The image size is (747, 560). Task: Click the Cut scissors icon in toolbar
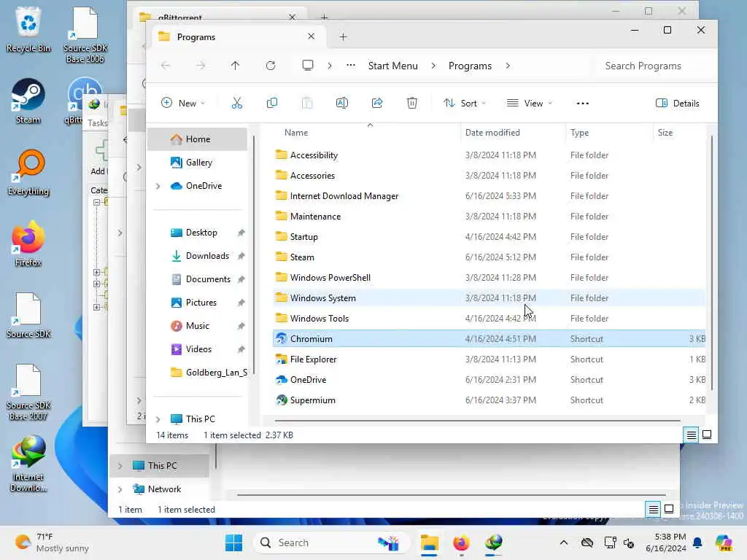tap(237, 103)
